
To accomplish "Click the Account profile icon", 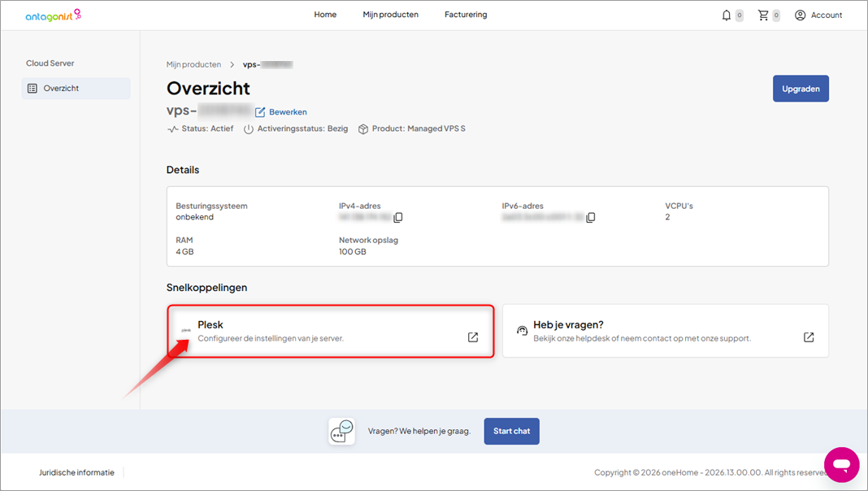I will [x=800, y=15].
